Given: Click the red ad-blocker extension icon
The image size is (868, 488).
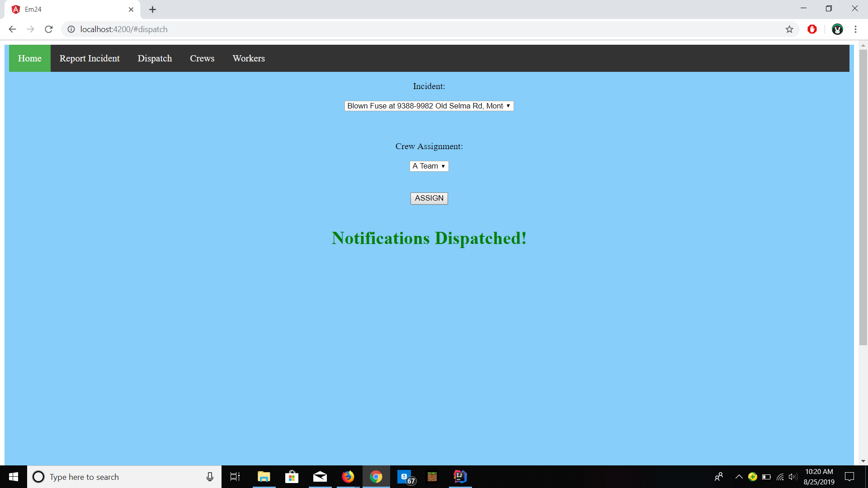Looking at the screenshot, I should (x=812, y=29).
